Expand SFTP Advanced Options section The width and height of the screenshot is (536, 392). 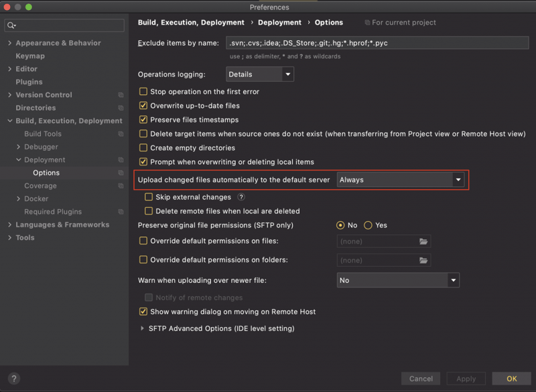click(x=143, y=328)
